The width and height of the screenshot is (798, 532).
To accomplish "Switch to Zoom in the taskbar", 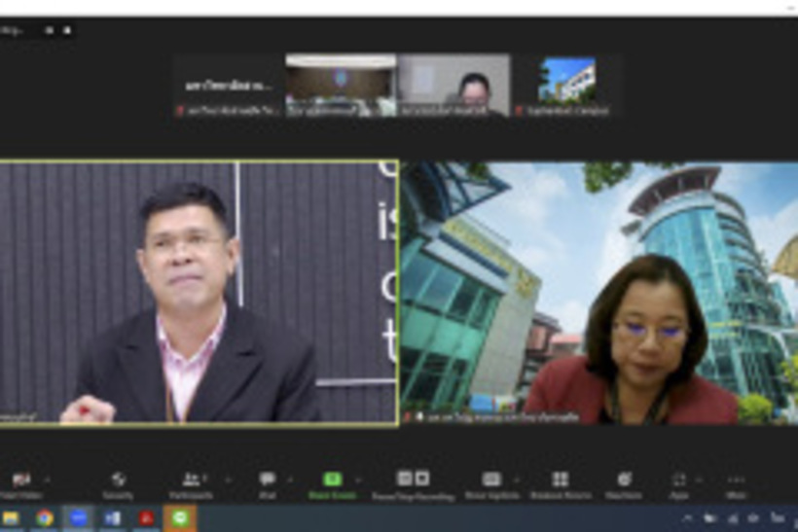I will (78, 518).
